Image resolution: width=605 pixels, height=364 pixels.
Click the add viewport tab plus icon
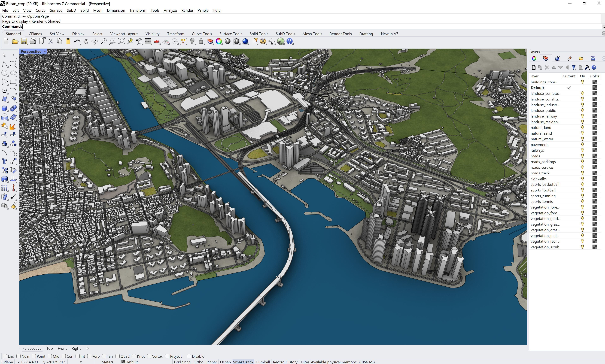pyautogui.click(x=87, y=348)
